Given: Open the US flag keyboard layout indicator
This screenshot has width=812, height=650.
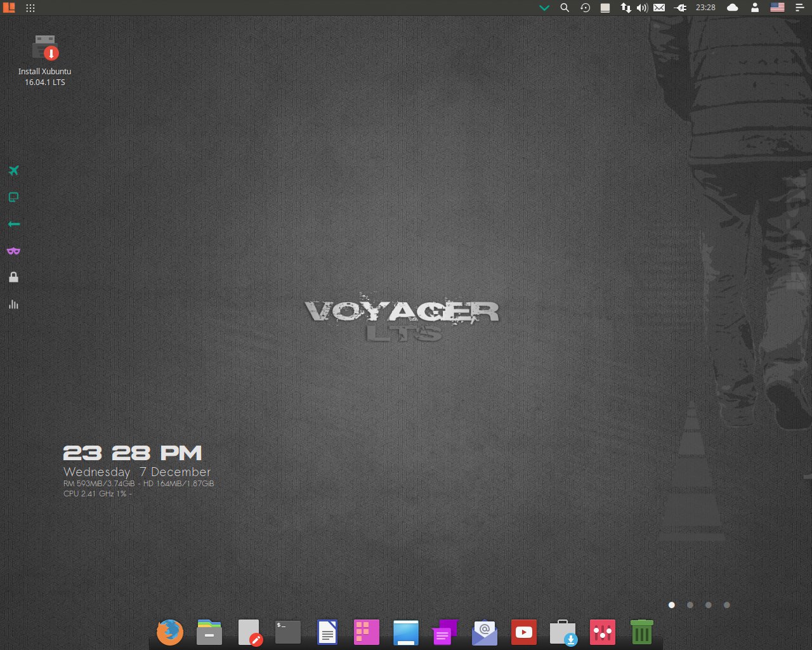Looking at the screenshot, I should (777, 8).
